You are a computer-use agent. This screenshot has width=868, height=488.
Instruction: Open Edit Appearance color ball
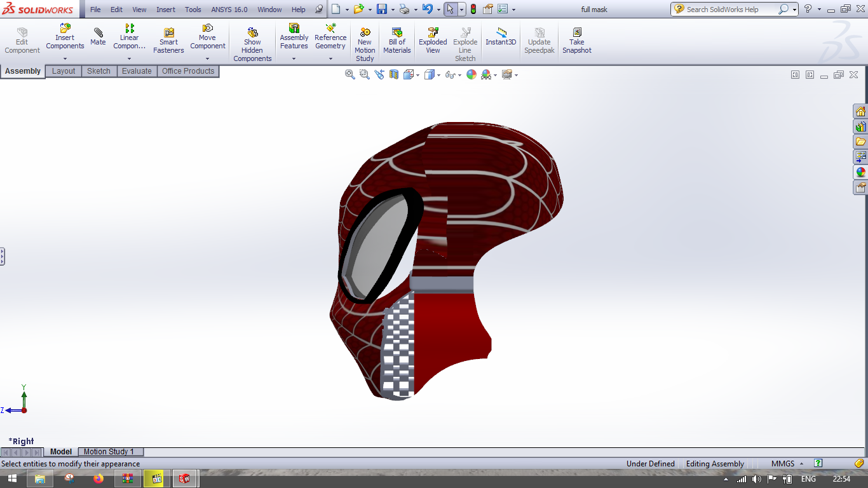tap(471, 74)
